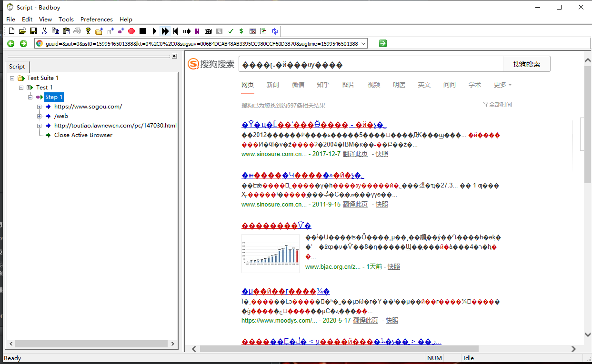Click into the Sogou search input box
592x364 pixels.
tap(371, 64)
